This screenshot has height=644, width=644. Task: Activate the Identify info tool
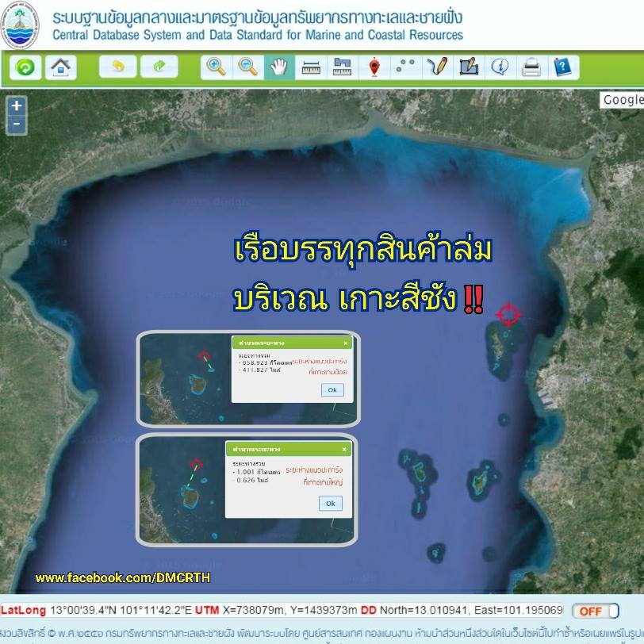[500, 67]
